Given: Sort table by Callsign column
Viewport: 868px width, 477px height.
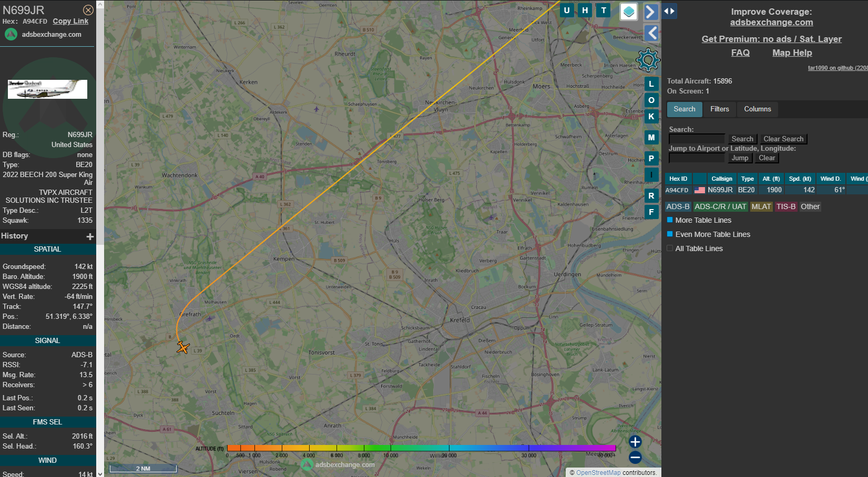Looking at the screenshot, I should pos(722,179).
